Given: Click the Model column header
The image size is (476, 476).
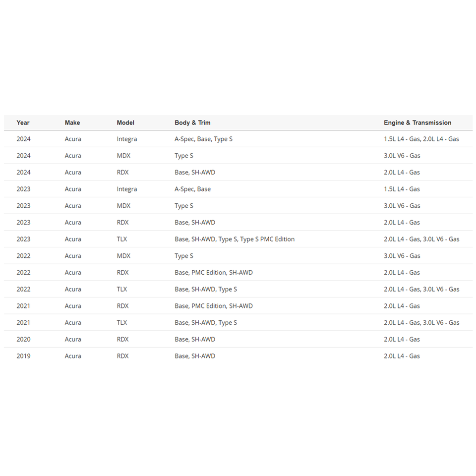Looking at the screenshot, I should pyautogui.click(x=125, y=122).
